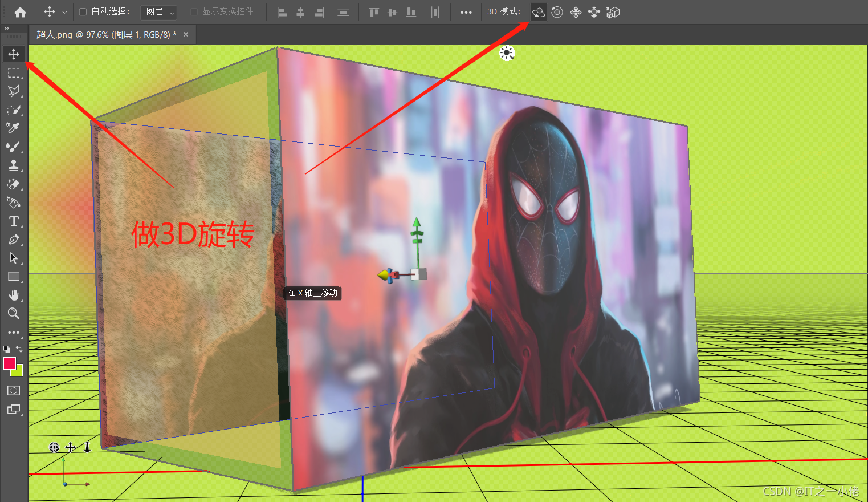Open the 图层 auto-select target dropdown
Screen dimensions: 868x502
pos(159,12)
